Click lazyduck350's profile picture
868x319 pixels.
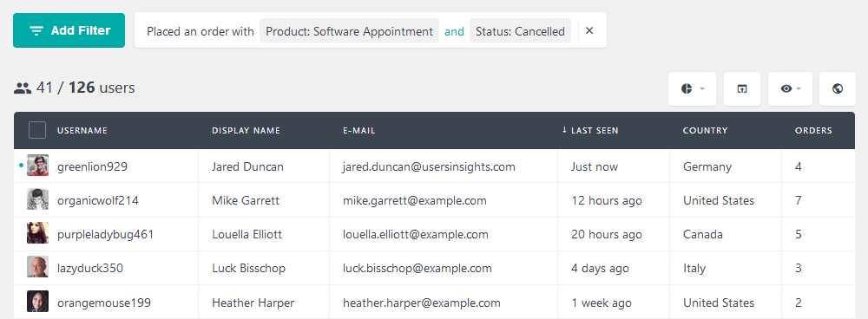37,267
